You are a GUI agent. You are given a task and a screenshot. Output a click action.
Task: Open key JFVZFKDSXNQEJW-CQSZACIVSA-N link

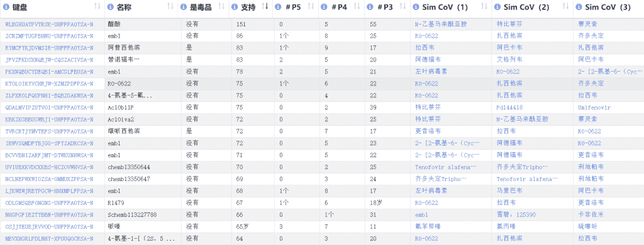click(49, 60)
